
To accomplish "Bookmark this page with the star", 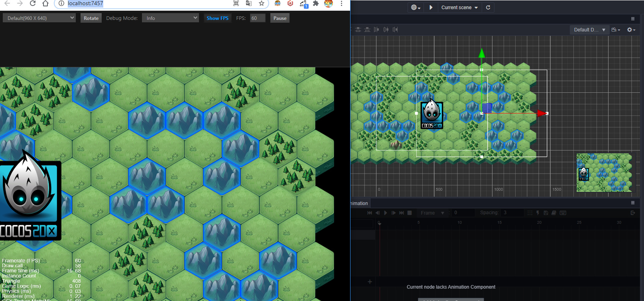I will 262,4.
